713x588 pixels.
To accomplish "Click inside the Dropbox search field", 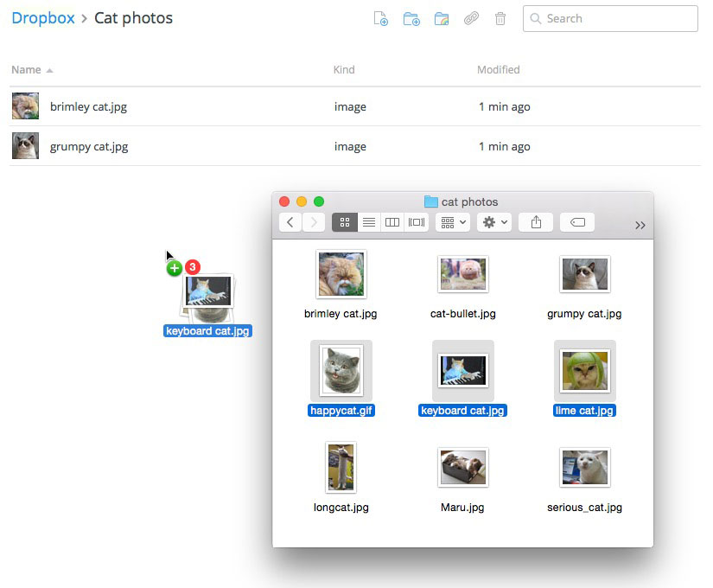I will 609,18.
